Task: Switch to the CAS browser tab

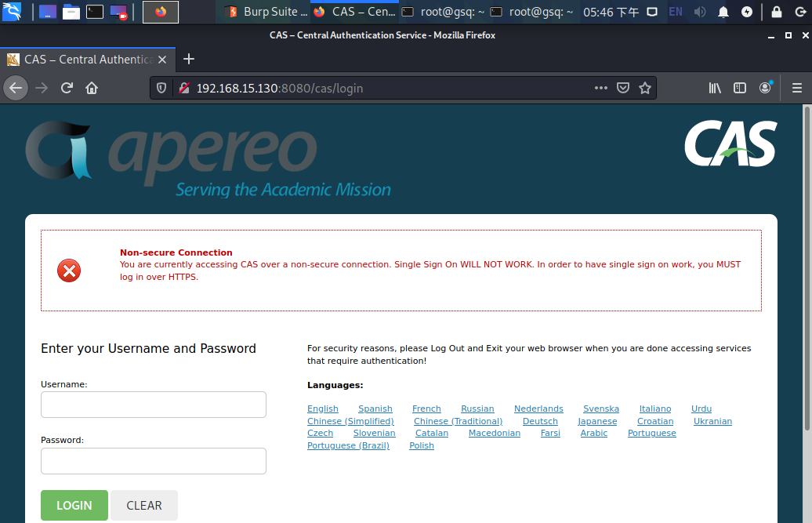Action: [86, 59]
